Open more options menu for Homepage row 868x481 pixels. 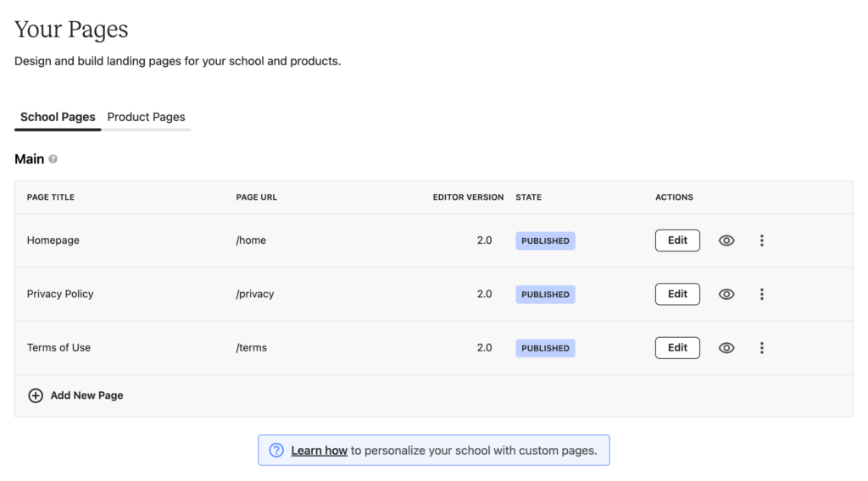(x=762, y=240)
